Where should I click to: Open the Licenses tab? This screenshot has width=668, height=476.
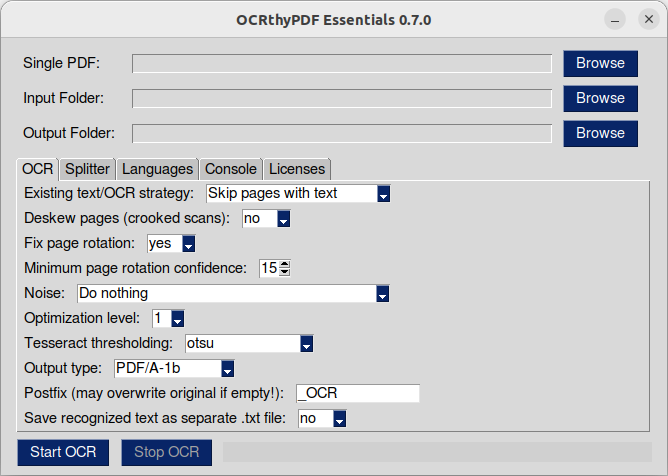click(x=297, y=169)
